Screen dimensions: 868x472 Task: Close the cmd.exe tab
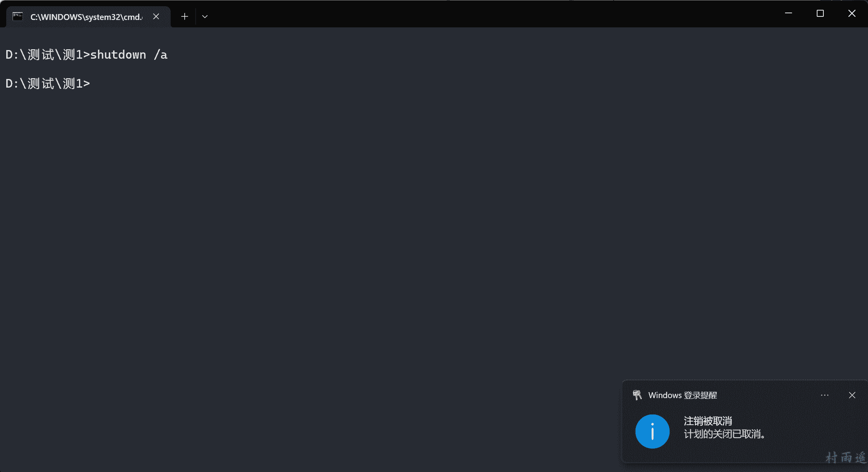[156, 16]
